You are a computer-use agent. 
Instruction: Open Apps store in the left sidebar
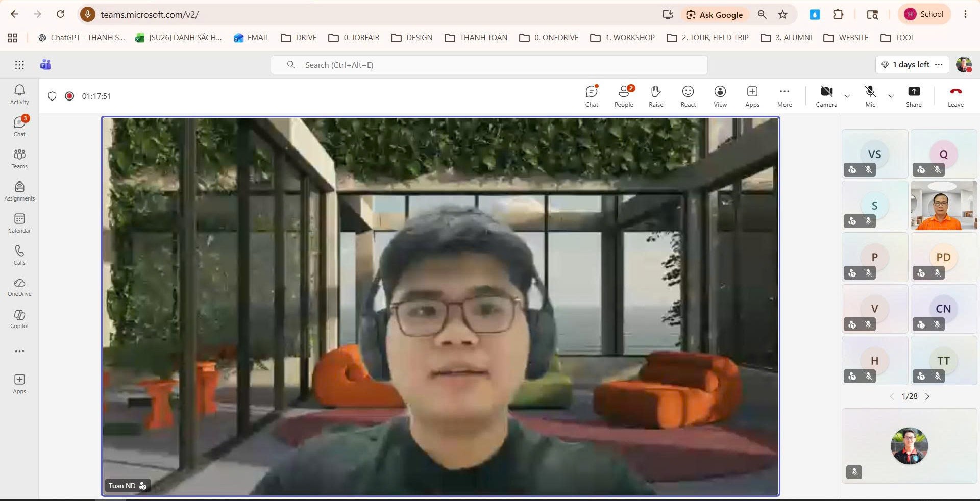(x=19, y=384)
